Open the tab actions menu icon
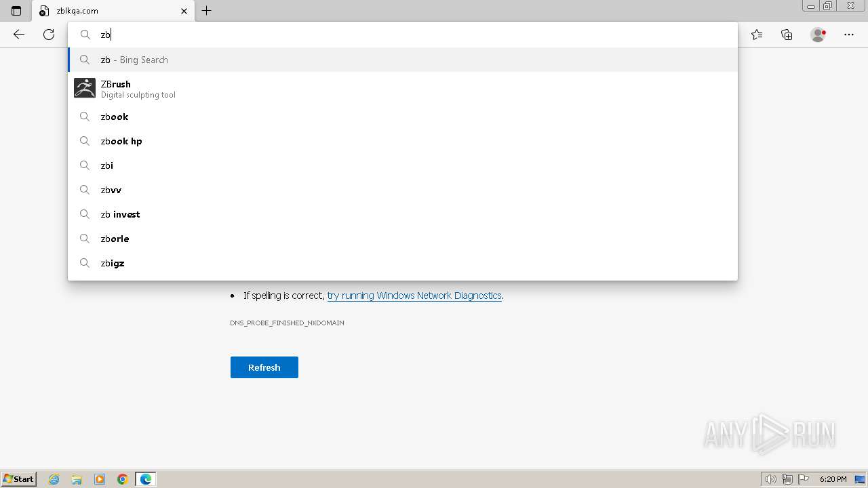The height and width of the screenshot is (488, 868). (x=16, y=11)
